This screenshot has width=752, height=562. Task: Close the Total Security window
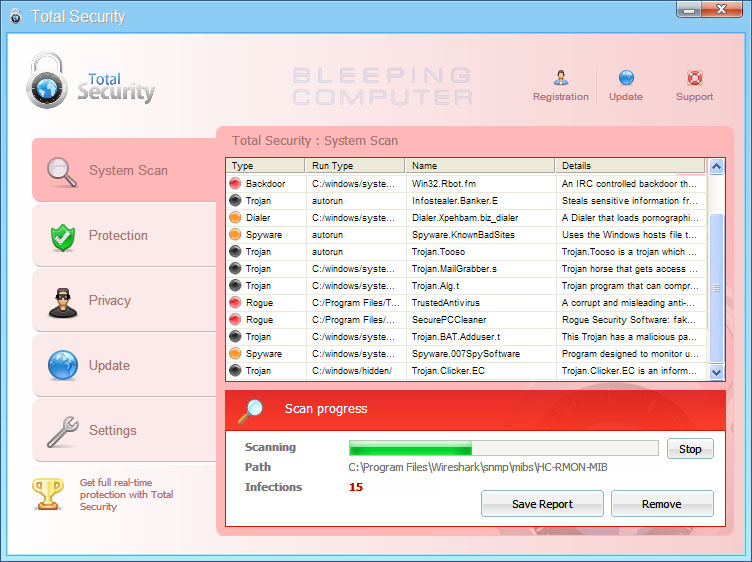722,10
